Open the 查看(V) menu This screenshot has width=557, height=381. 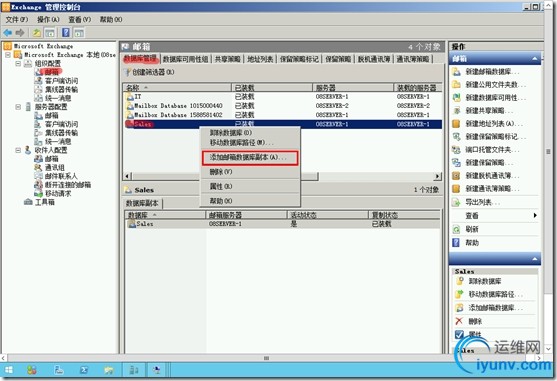(80, 20)
